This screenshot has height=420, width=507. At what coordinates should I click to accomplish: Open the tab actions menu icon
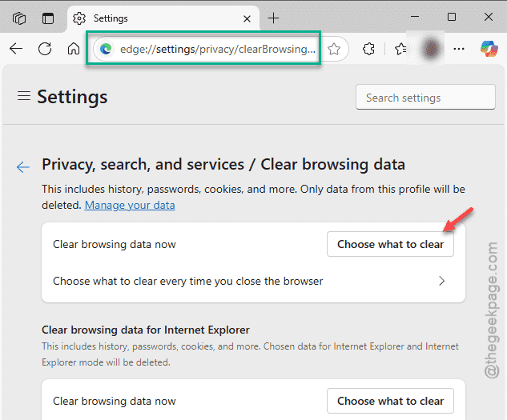coord(48,18)
